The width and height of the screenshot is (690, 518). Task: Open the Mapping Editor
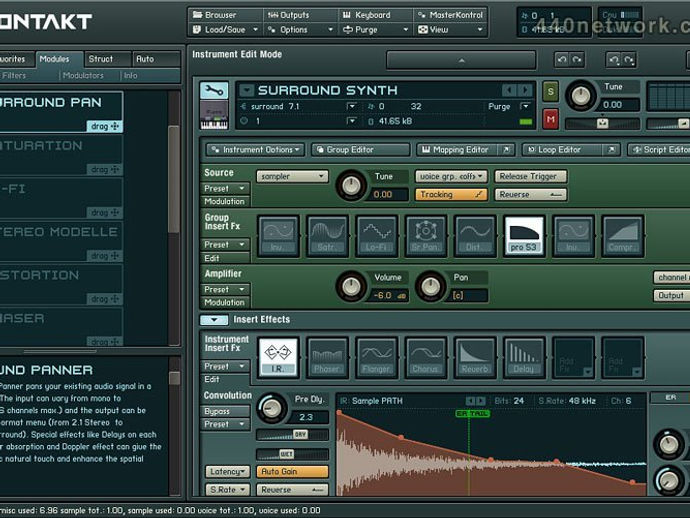pos(457,150)
